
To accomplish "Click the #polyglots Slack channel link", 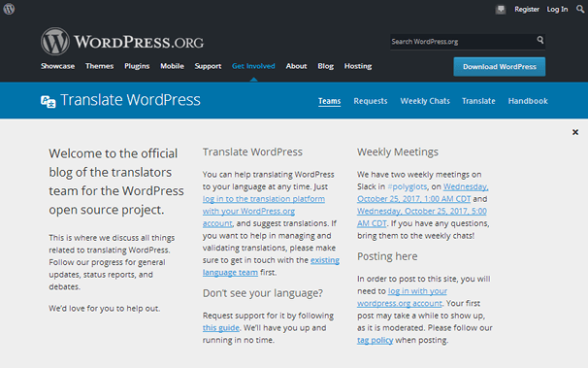I will tap(408, 186).
